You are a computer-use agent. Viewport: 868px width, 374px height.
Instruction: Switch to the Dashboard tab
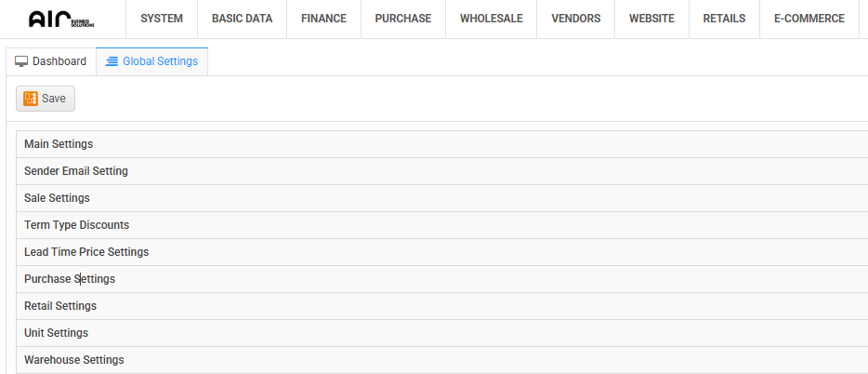[x=51, y=61]
